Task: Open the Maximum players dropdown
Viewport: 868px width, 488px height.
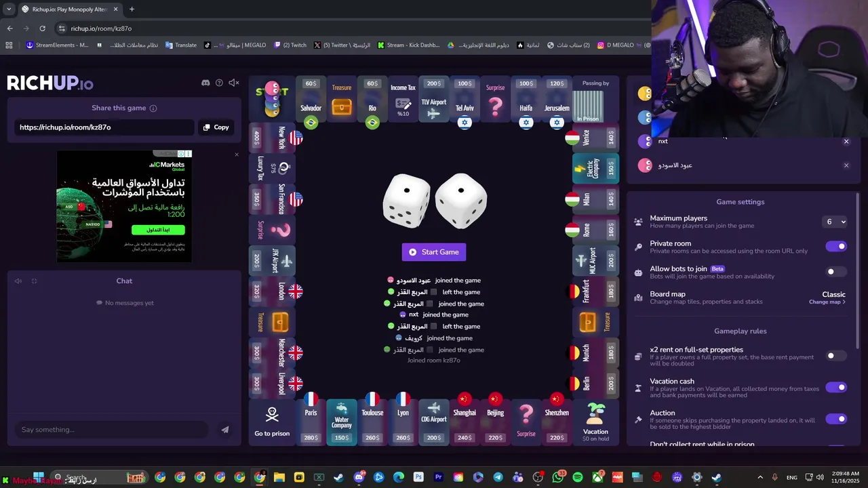Action: tap(835, 222)
